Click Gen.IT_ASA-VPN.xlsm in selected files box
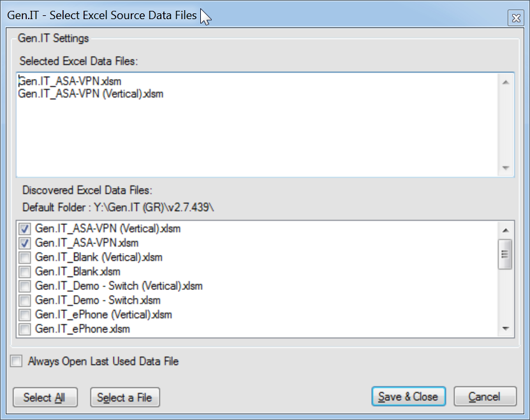The image size is (530, 420). (x=70, y=82)
